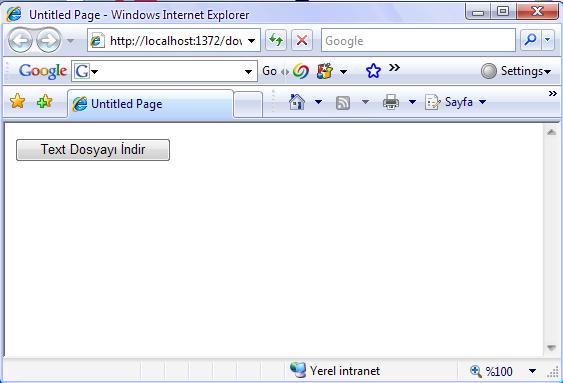Click the Text Dosyayı İndir button

93,150
